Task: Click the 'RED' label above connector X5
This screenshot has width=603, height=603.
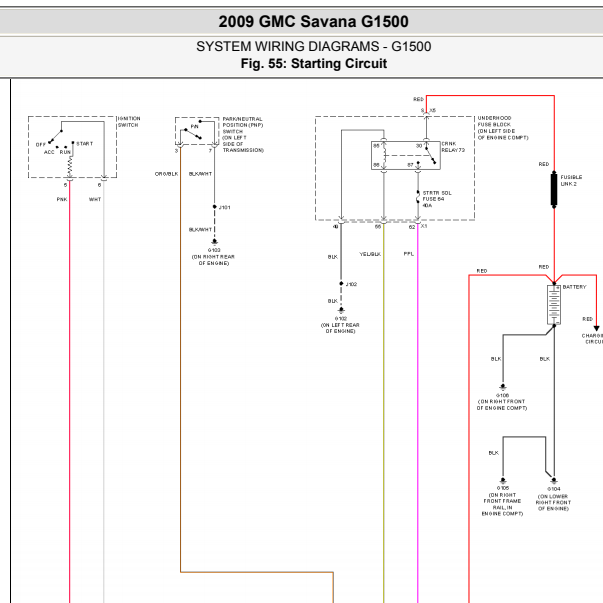Action: [x=418, y=99]
